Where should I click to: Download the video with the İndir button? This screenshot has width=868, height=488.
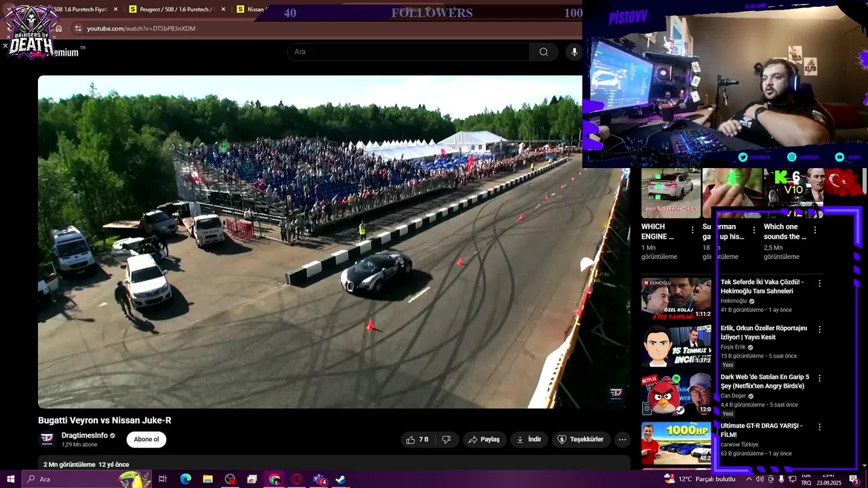(x=529, y=439)
